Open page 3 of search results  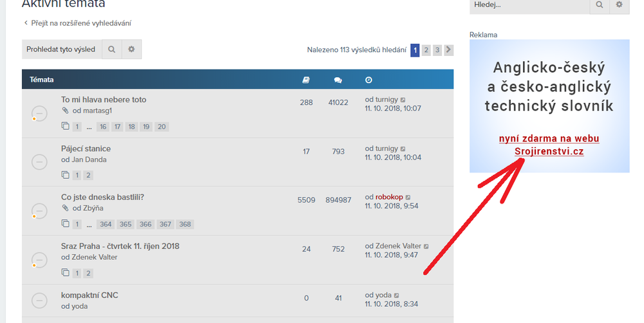437,50
